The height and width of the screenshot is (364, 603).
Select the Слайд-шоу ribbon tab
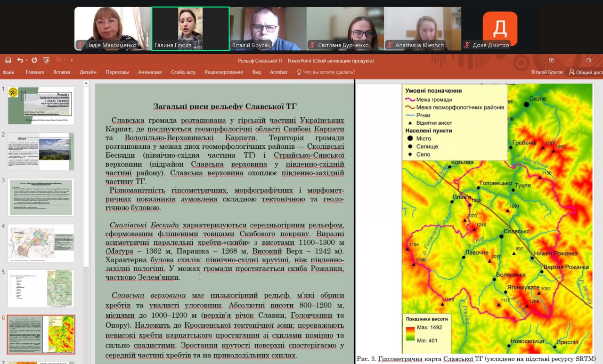[183, 72]
